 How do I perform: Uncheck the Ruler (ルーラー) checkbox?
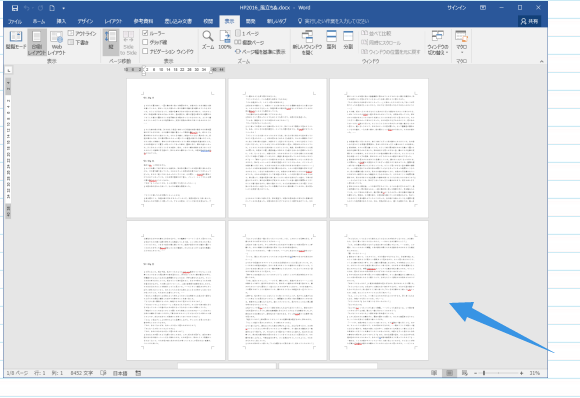145,33
